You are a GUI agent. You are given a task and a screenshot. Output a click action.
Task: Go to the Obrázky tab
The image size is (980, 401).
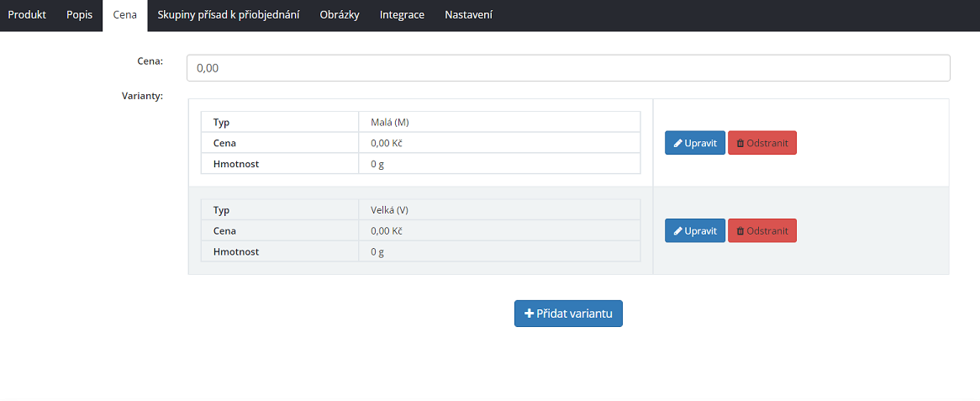coord(340,15)
